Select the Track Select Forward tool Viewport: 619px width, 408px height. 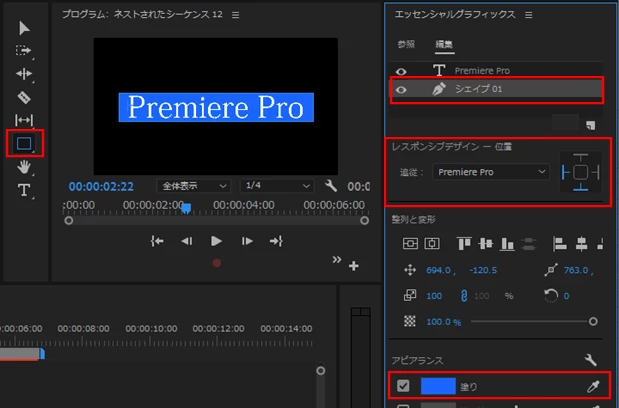pos(23,51)
